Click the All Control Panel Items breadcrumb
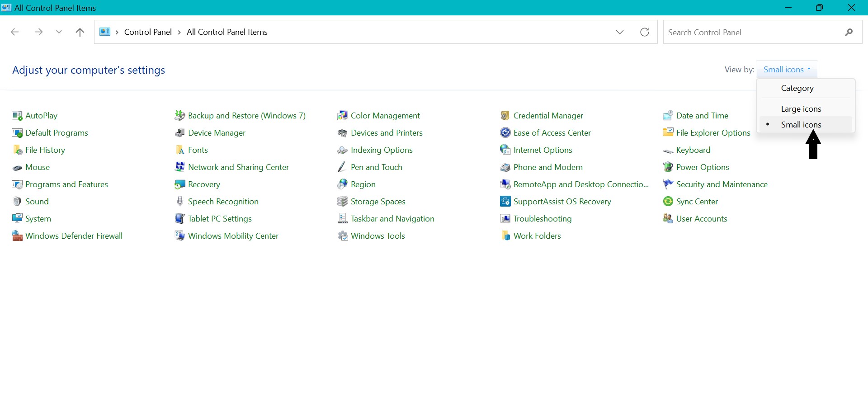The width and height of the screenshot is (868, 415). point(227,32)
